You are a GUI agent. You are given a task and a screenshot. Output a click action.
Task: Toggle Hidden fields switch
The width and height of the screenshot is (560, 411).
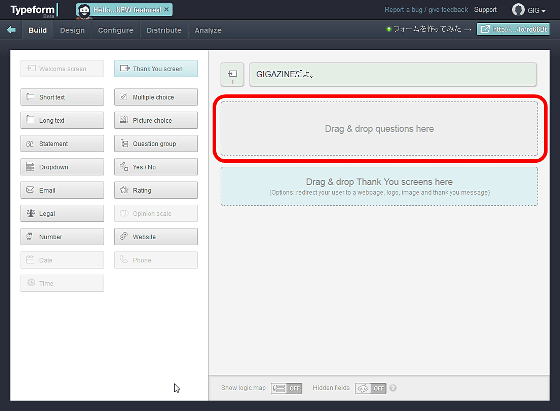tap(371, 388)
